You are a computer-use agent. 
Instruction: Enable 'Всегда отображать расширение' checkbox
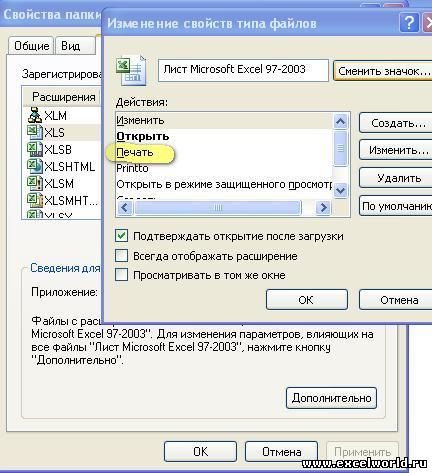click(x=121, y=256)
